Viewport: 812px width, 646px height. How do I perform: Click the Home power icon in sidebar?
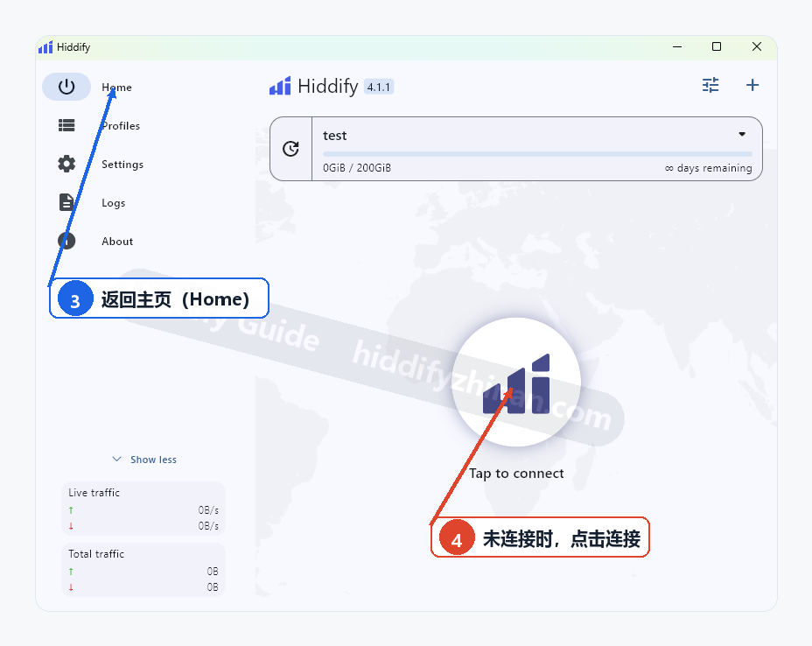66,87
